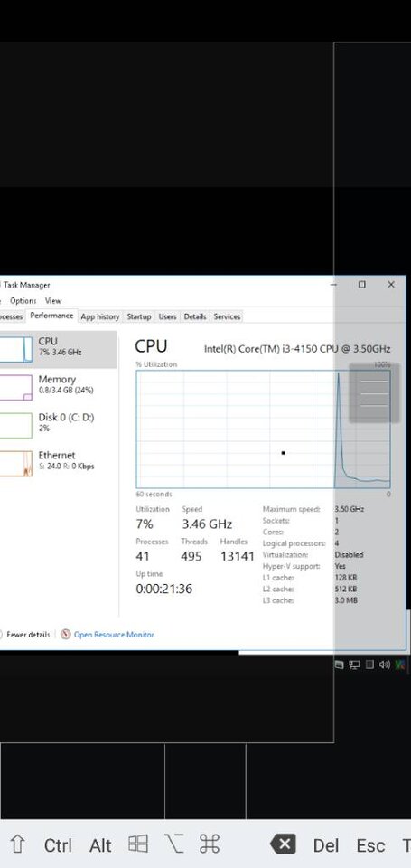The height and width of the screenshot is (868, 411).
Task: Select Ethernet in the resource list
Action: [x=58, y=463]
